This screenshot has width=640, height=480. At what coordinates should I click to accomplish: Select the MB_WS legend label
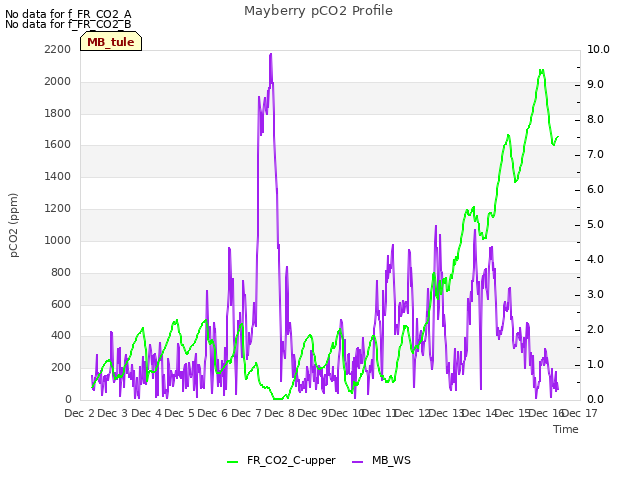(x=391, y=460)
